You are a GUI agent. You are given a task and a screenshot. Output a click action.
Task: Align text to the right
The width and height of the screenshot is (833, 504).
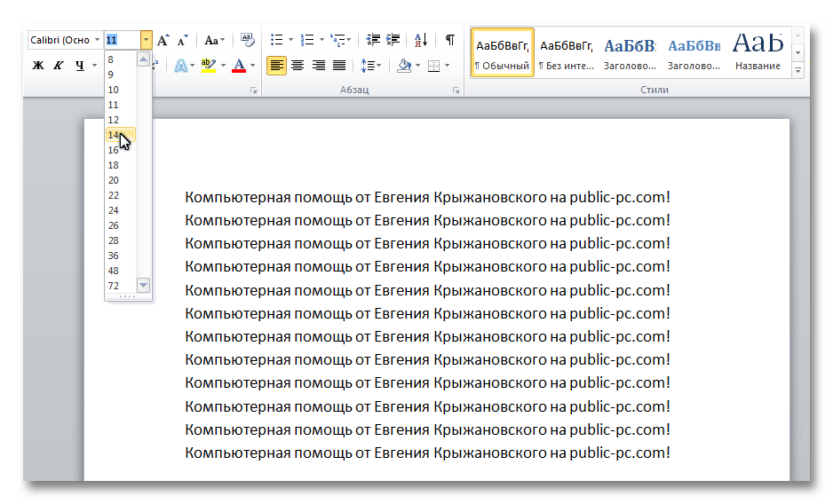(318, 66)
